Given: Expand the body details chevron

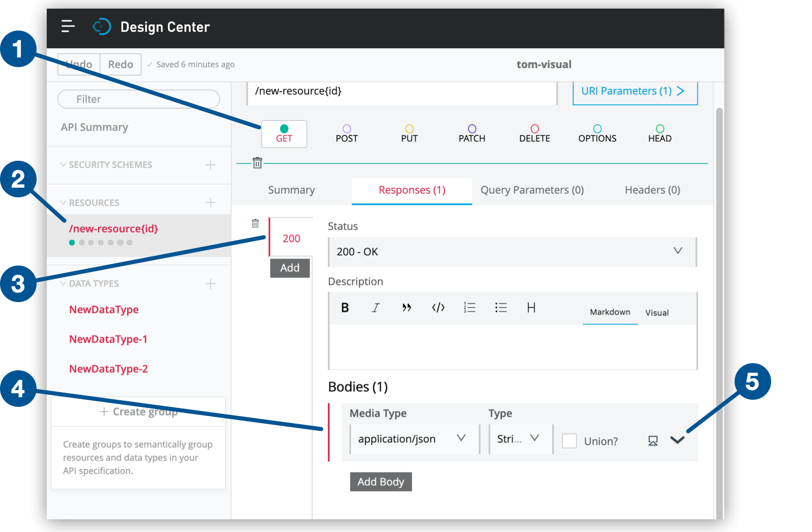Looking at the screenshot, I should coord(677,440).
